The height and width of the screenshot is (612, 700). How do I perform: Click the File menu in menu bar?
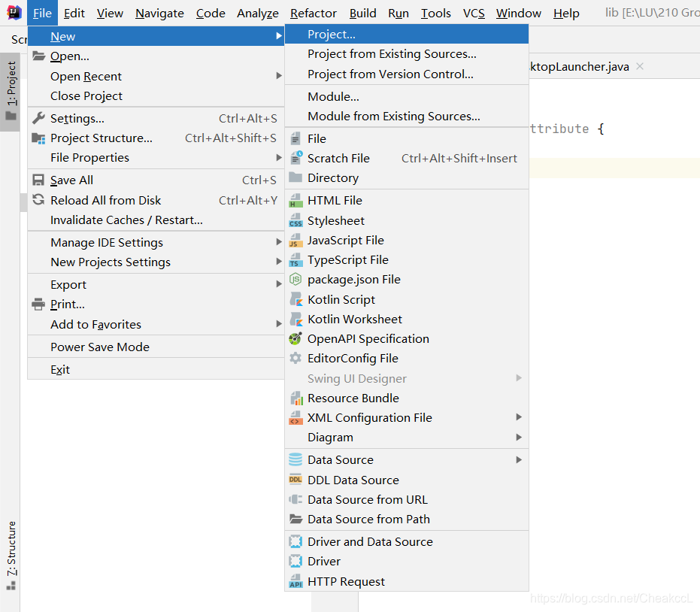click(x=42, y=14)
